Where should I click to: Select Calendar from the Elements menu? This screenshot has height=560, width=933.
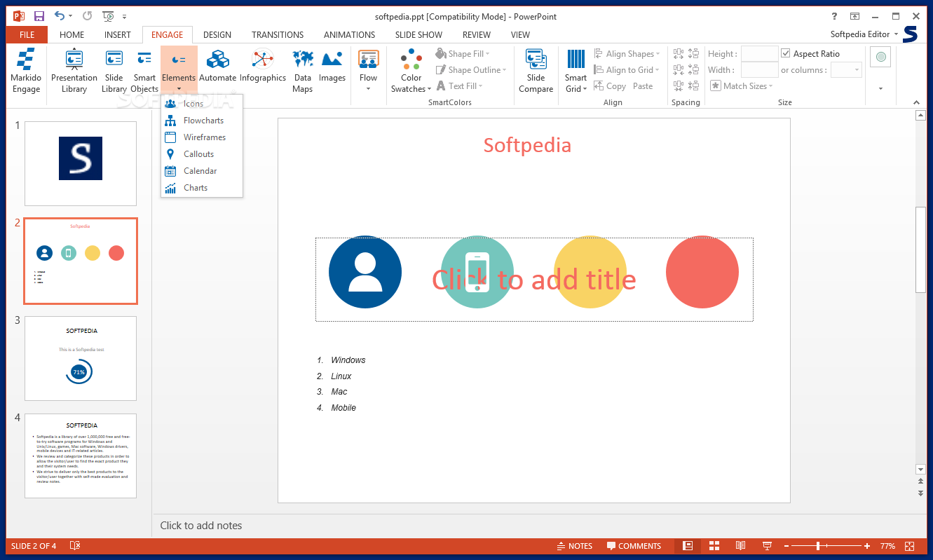202,171
